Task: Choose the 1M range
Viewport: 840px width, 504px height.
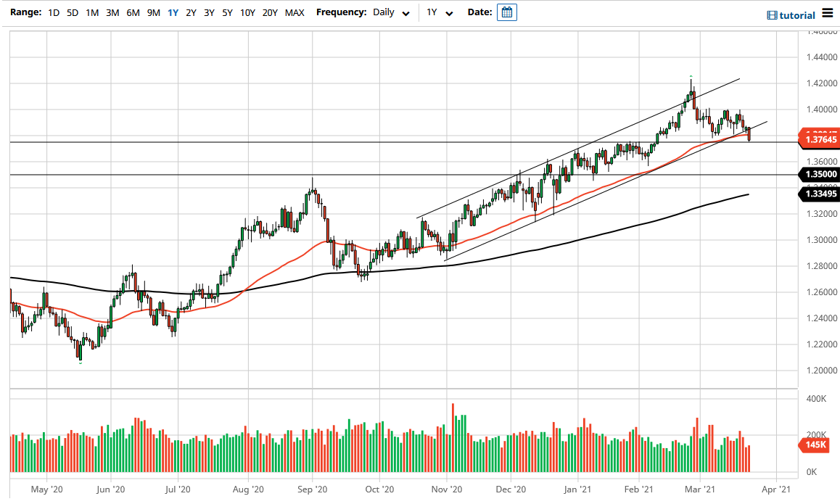Action: coord(91,12)
